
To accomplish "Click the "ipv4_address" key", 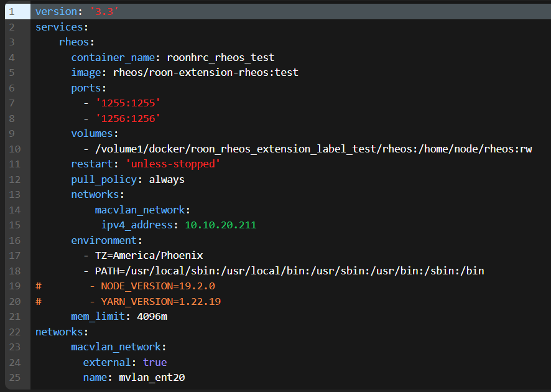I will 137,225.
